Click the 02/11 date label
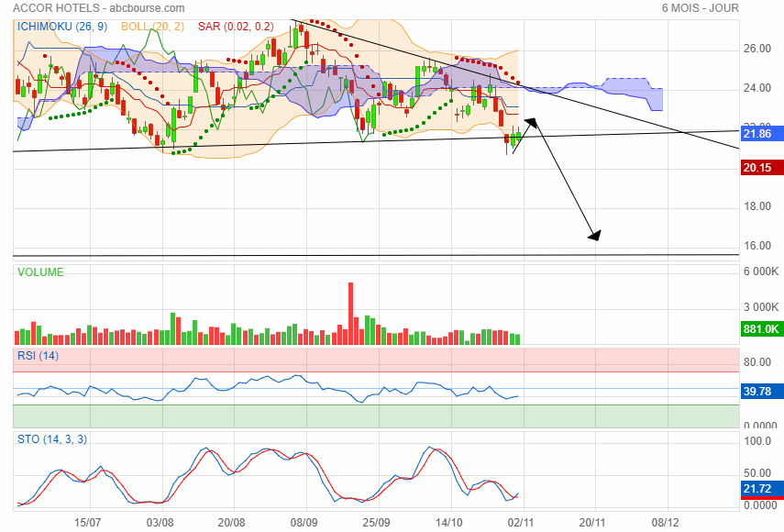Screen dimensions: 784x532 (521, 523)
